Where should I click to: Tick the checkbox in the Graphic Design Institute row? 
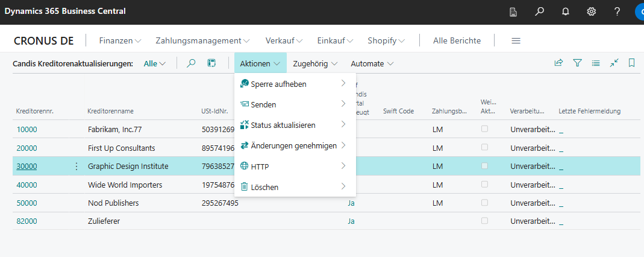point(484,166)
